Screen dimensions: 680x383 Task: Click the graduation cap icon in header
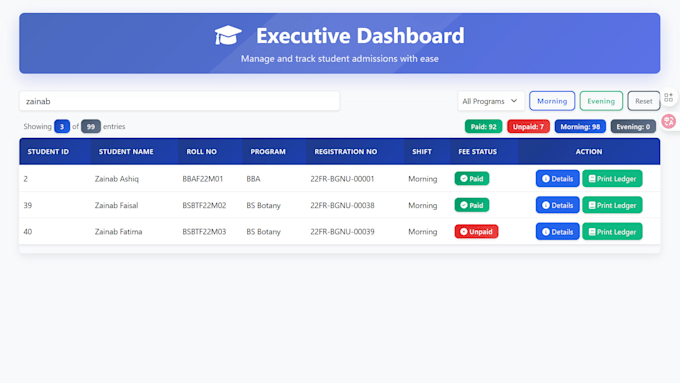[228, 35]
